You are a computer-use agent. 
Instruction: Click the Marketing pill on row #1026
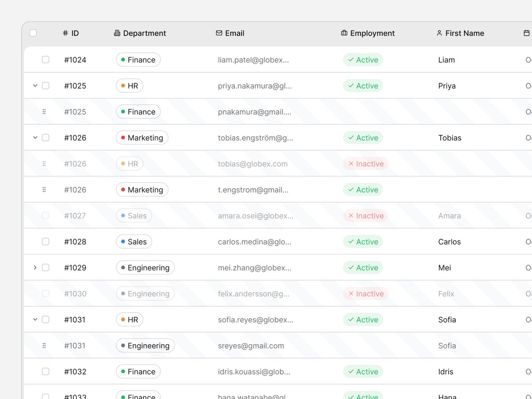142,137
